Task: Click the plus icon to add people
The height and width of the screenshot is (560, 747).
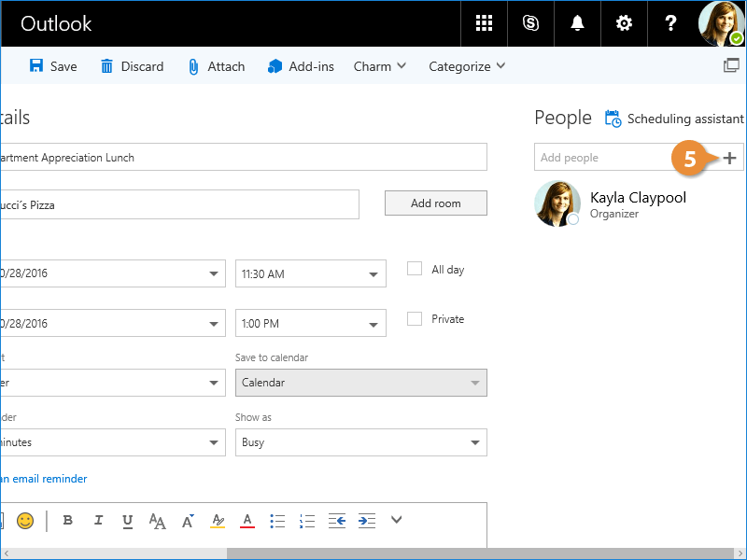Action: [x=730, y=158]
